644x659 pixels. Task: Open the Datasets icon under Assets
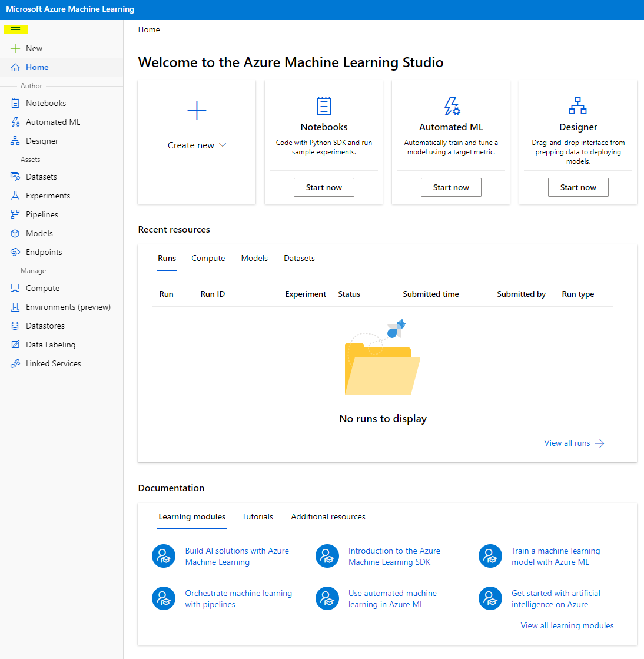click(x=15, y=177)
